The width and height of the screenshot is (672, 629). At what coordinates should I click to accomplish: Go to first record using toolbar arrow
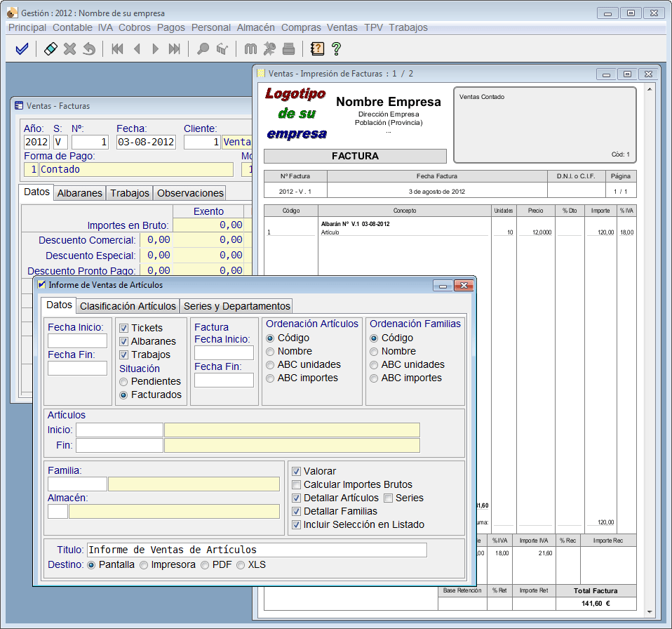pos(117,49)
